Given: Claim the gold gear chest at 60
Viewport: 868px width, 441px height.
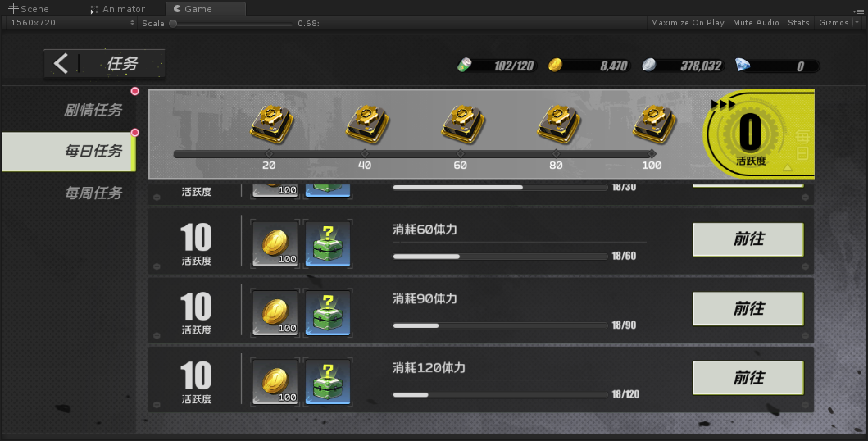Looking at the screenshot, I should pos(462,124).
